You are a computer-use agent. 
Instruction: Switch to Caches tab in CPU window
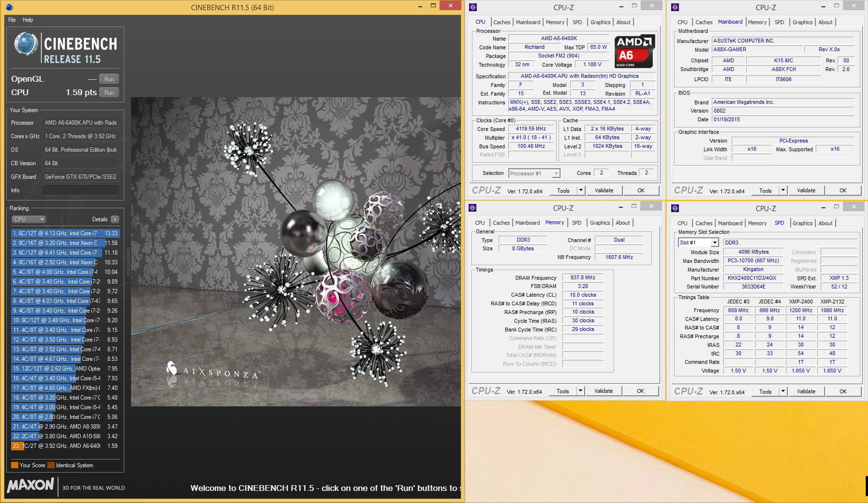click(x=502, y=22)
